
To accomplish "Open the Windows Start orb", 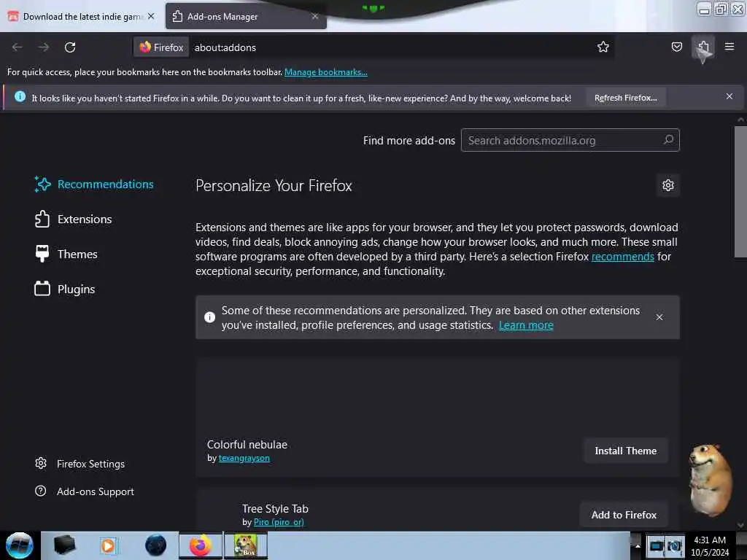I will click(19, 545).
